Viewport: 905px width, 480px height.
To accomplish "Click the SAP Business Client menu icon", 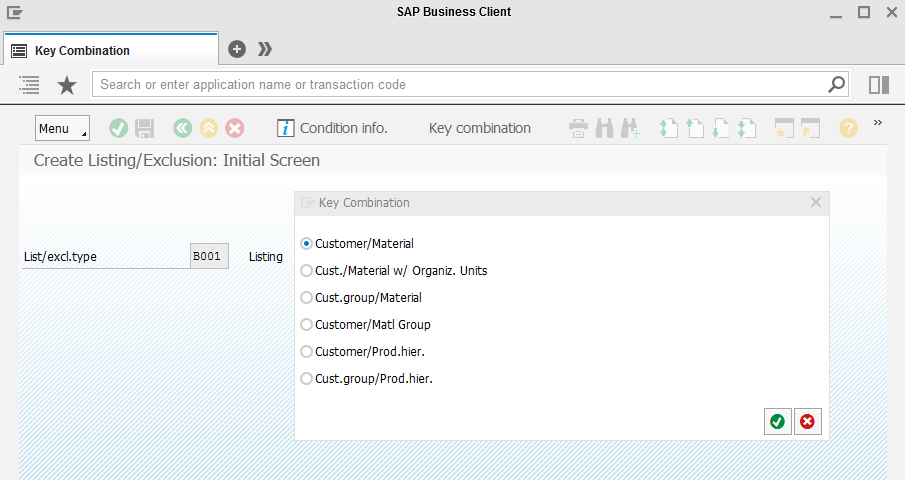I will coord(15,12).
